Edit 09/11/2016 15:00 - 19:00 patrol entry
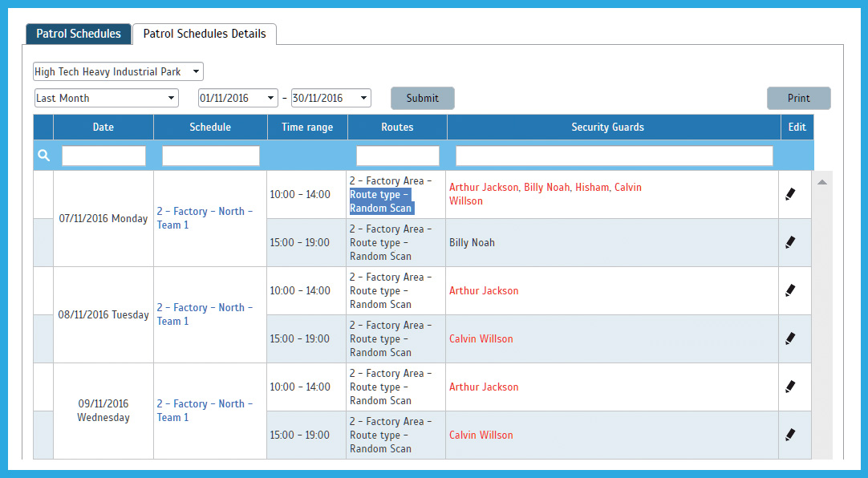 tap(790, 435)
